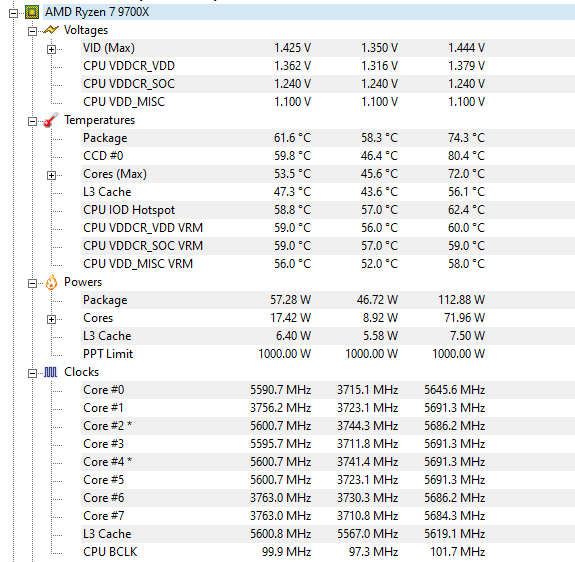Click the 80.4 °C CCD #0 maximum value
Screen dimensions: 575x562
[466, 156]
